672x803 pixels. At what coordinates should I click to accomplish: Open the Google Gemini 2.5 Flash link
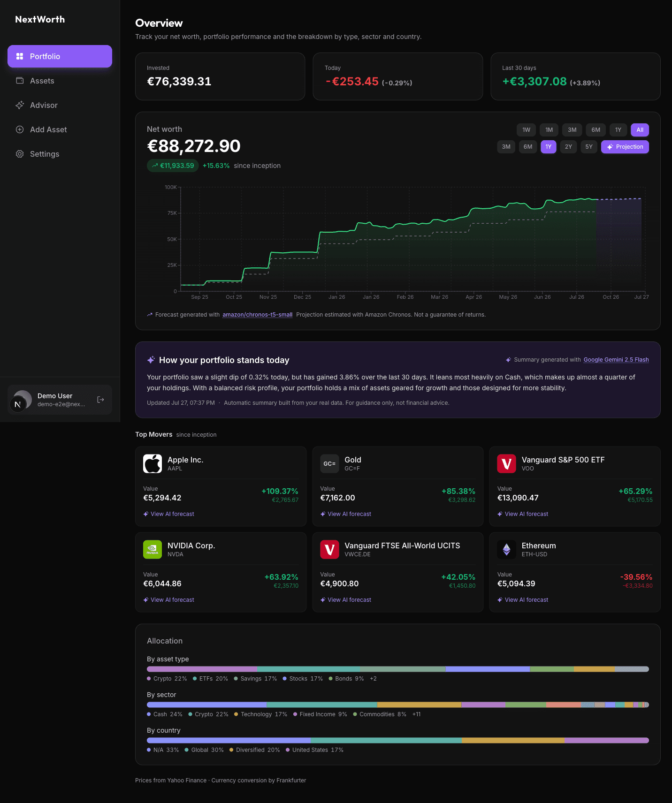[x=616, y=360]
